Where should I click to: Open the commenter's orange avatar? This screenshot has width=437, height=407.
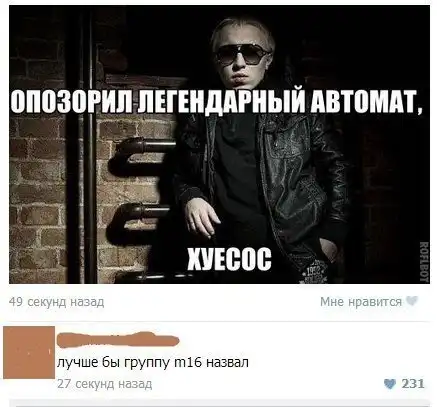coord(29,352)
